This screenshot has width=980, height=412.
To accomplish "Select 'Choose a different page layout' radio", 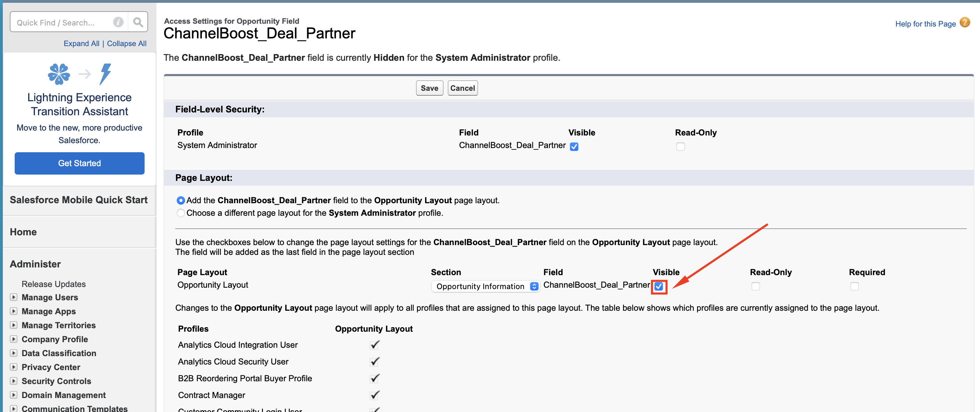I will pos(181,213).
